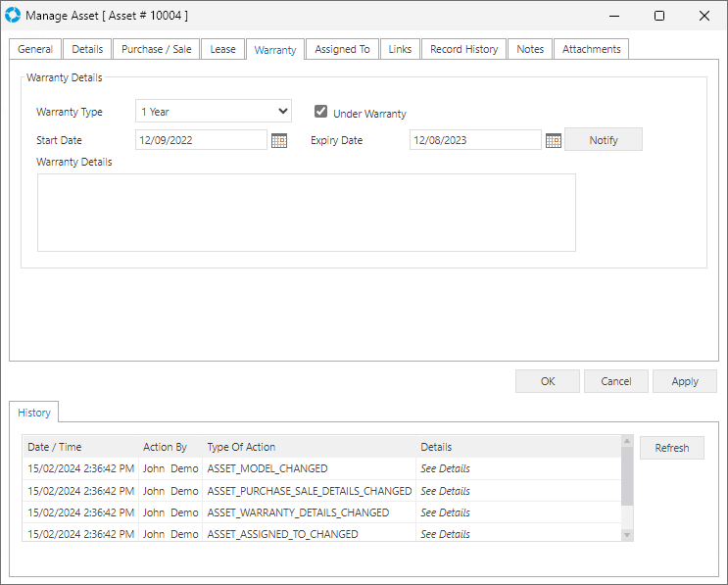
Task: Click the app icon in title bar
Action: tap(13, 16)
